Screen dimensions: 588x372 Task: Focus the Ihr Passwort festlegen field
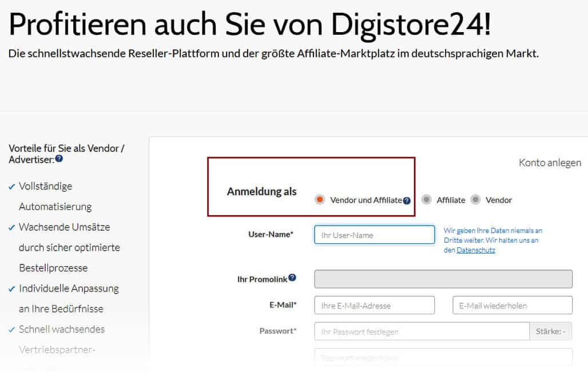coord(422,331)
